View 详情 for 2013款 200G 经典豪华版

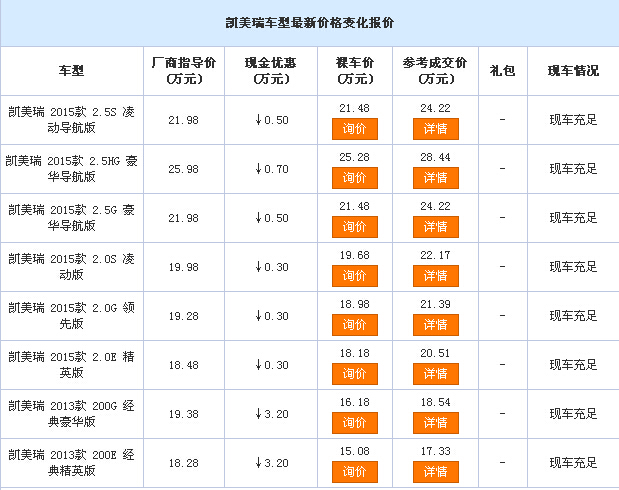tap(436, 422)
